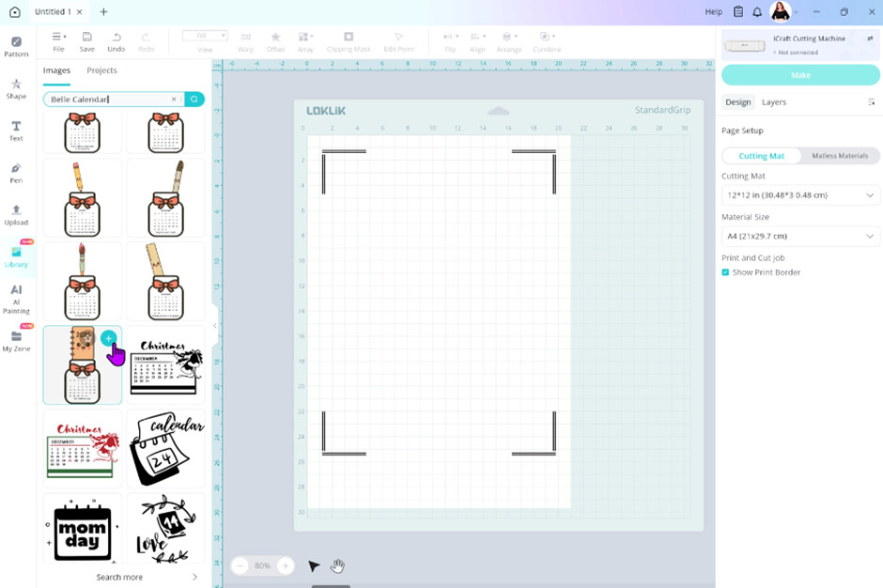
Task: Switch to Matless Materials mode
Action: (x=840, y=156)
